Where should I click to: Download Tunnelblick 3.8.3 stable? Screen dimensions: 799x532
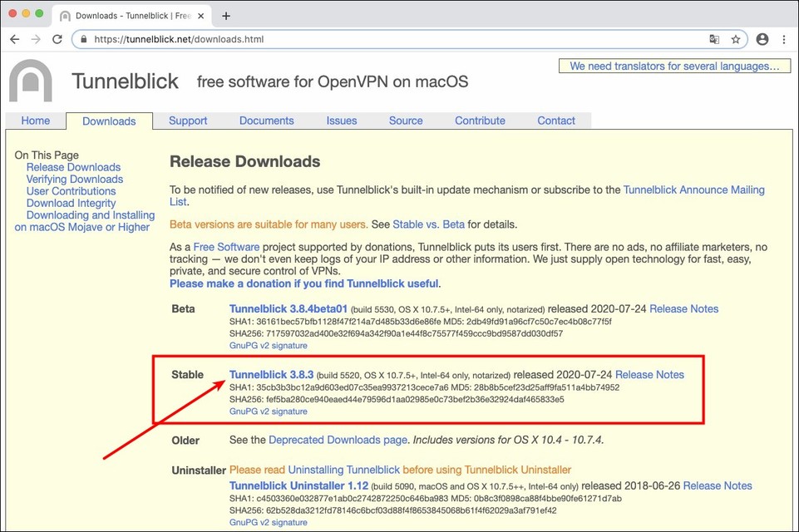(x=270, y=375)
